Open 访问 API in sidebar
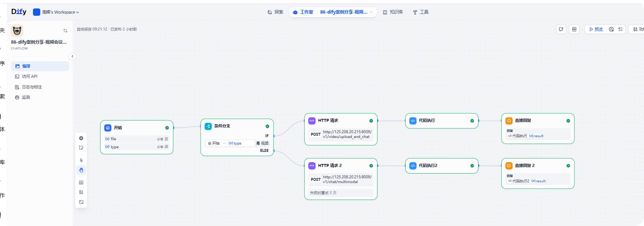This screenshot has height=226, width=644. click(30, 77)
